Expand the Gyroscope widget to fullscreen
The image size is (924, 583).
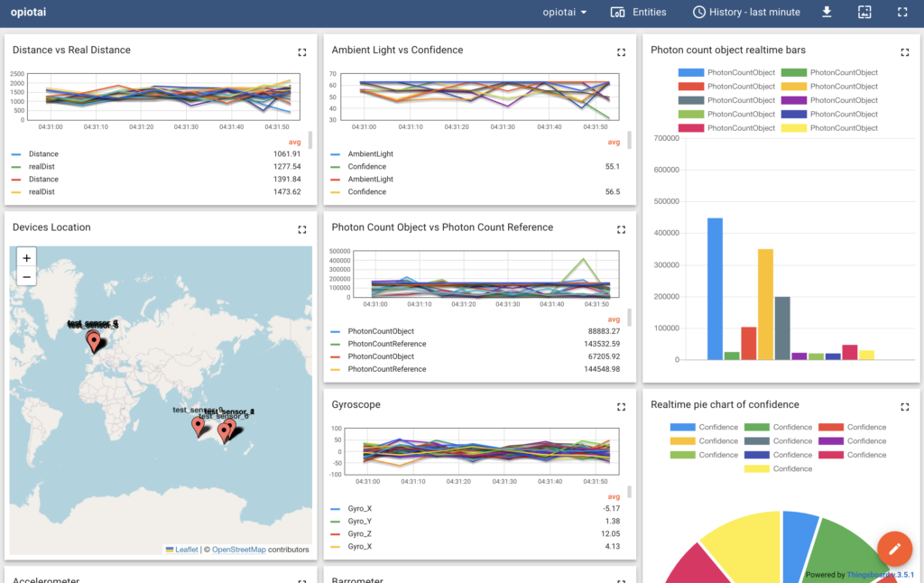coord(621,407)
